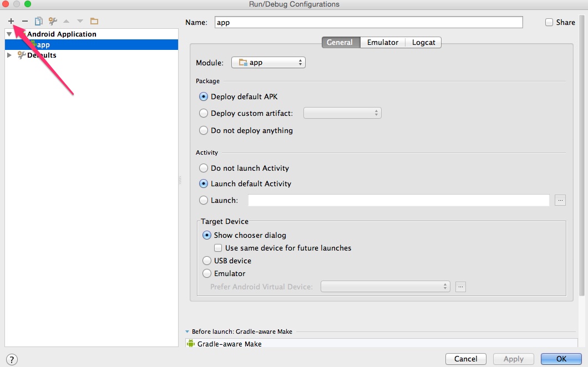
Task: Add a new run configuration
Action: pyautogui.click(x=11, y=21)
